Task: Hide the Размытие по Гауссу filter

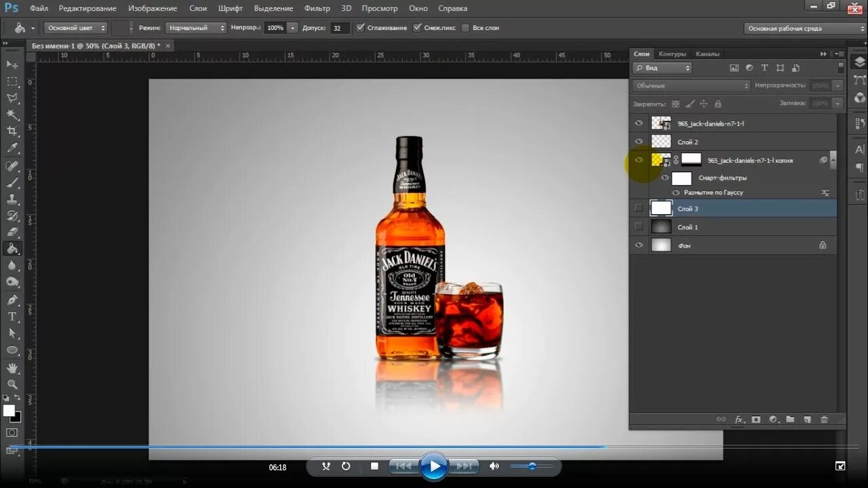Action: point(675,192)
